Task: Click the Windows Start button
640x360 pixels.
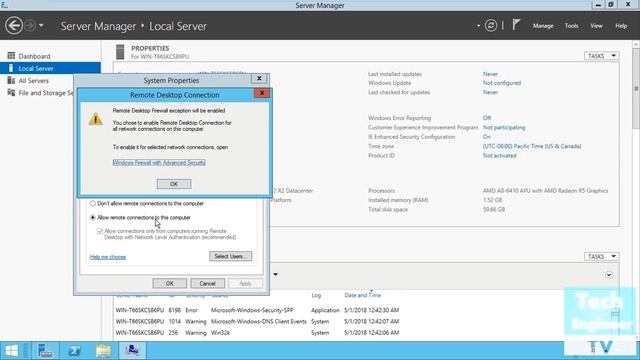Action: [x=11, y=351]
